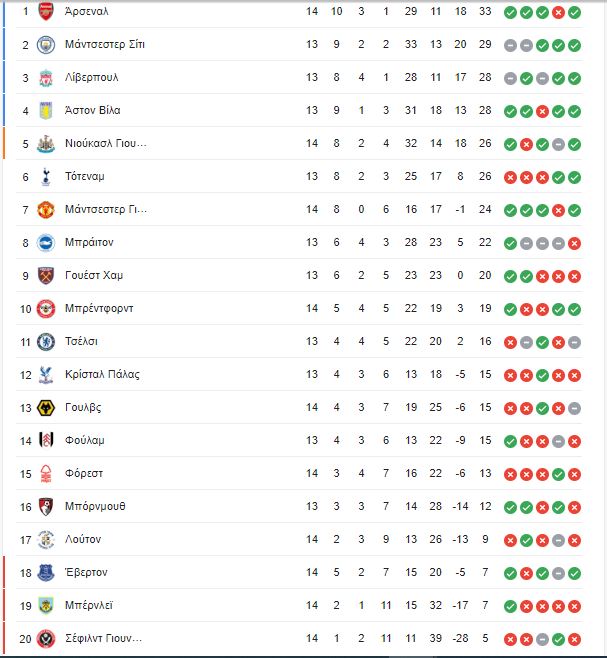Image resolution: width=607 pixels, height=658 pixels.
Task: Click Arsenal's red loss form icon
Action: click(x=558, y=13)
